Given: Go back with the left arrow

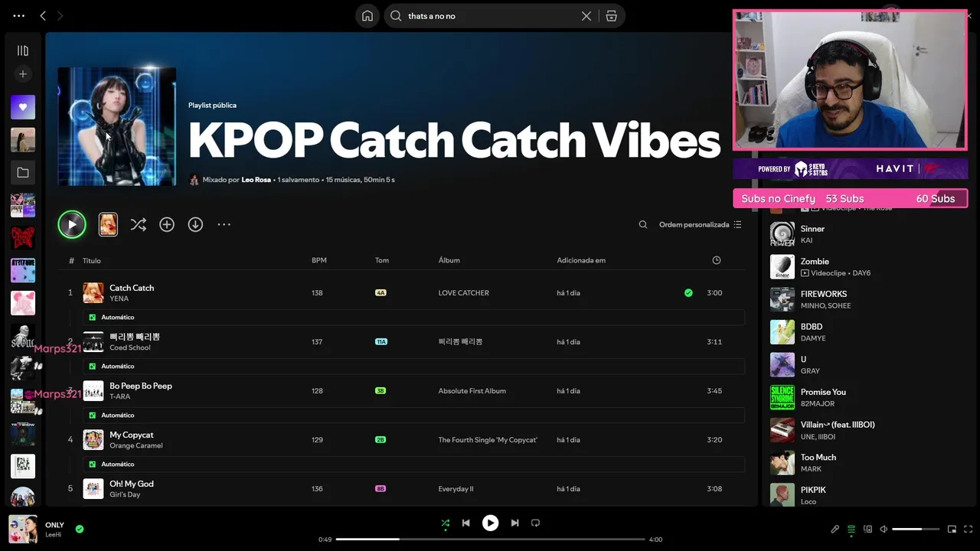Looking at the screenshot, I should point(43,15).
